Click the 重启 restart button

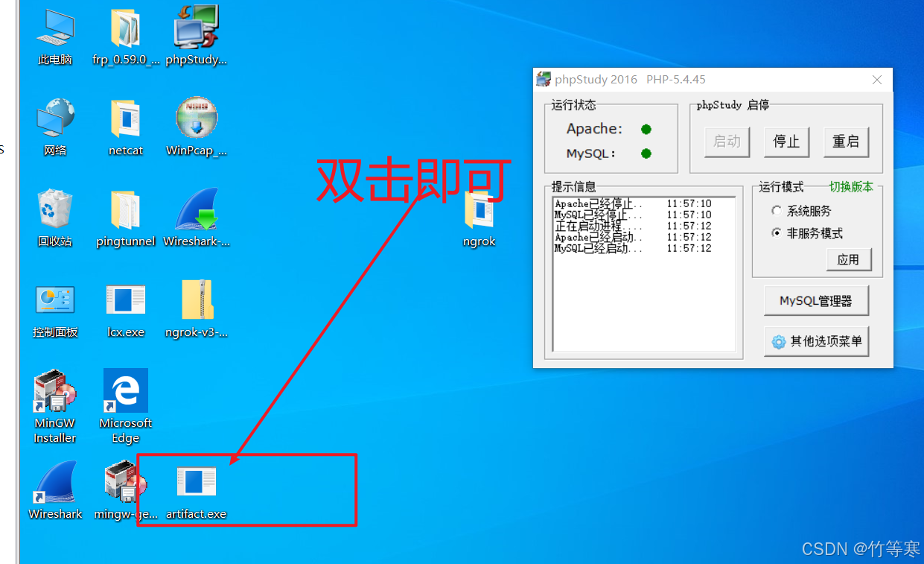click(x=846, y=142)
